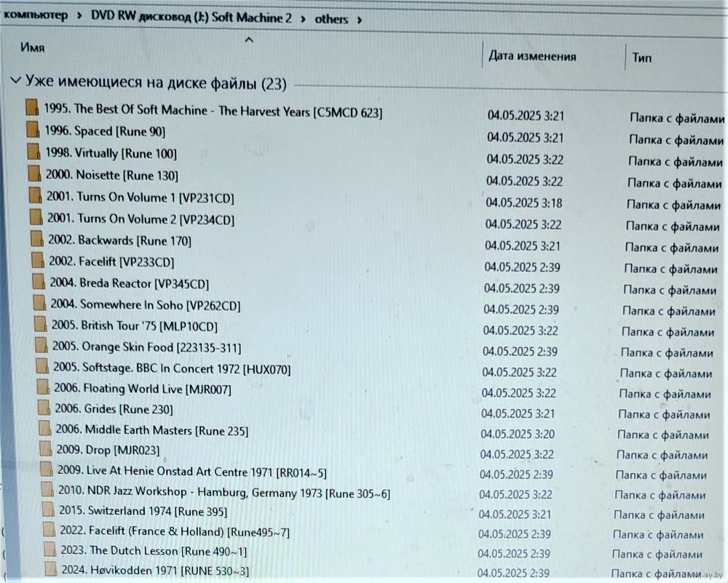Image resolution: width=728 pixels, height=583 pixels.
Task: Click folder icon next to 2006. Grides
Action: [44, 408]
